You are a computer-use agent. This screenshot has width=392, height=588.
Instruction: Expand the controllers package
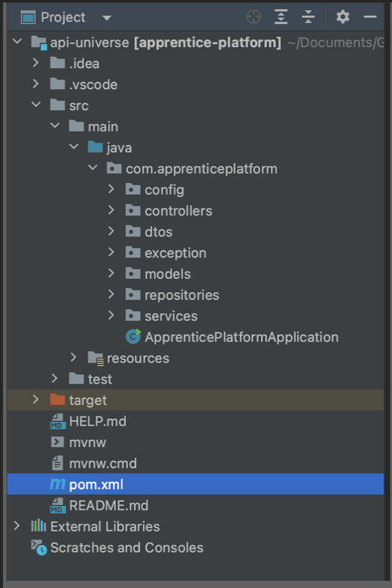[x=111, y=210]
